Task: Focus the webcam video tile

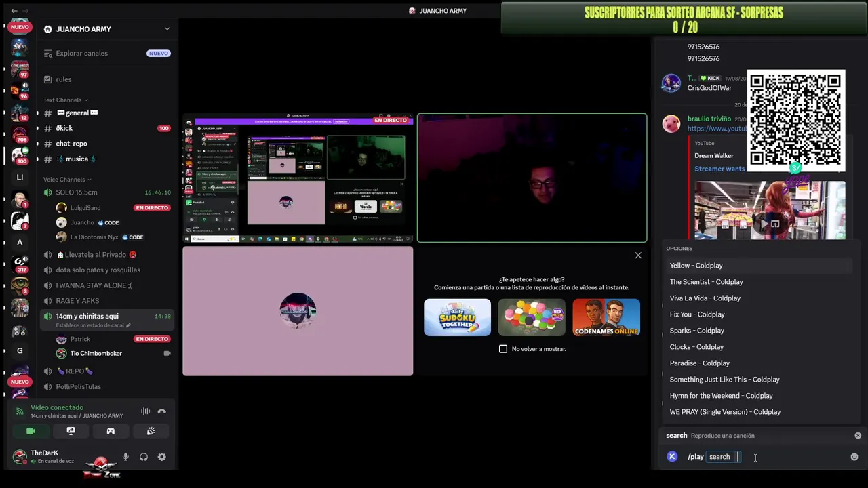Action: pyautogui.click(x=532, y=178)
